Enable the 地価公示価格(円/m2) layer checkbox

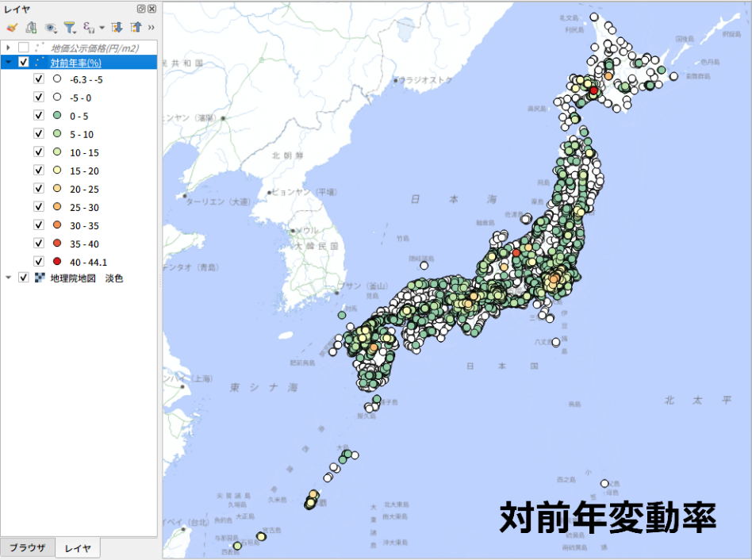[24, 48]
